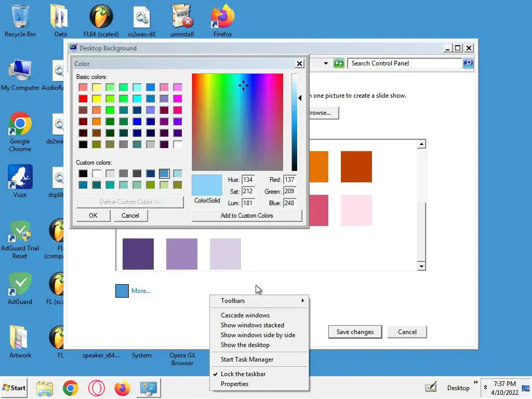Click the clock showing 7:37 PM

coord(504,384)
